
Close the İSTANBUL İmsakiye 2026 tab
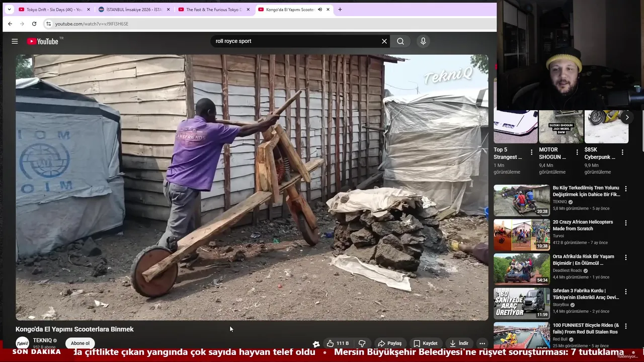tap(168, 10)
